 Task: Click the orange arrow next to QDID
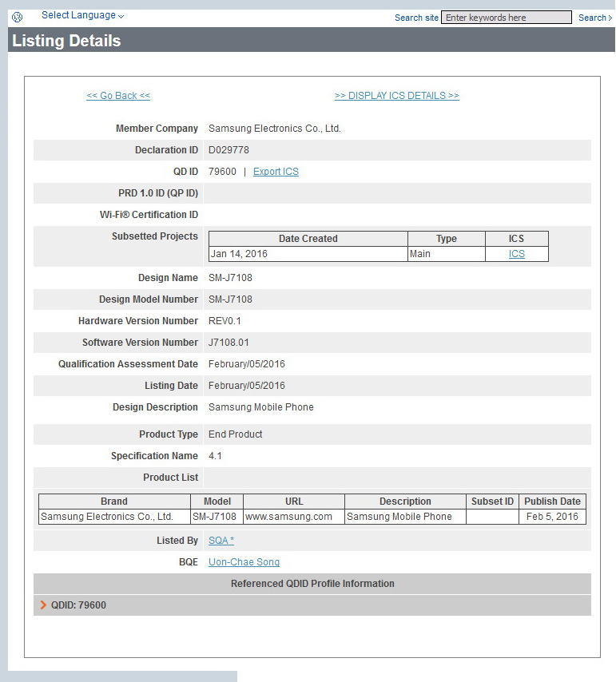(x=43, y=605)
